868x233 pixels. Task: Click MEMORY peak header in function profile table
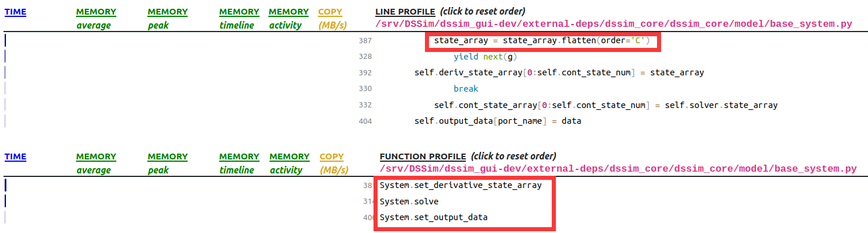pos(167,163)
